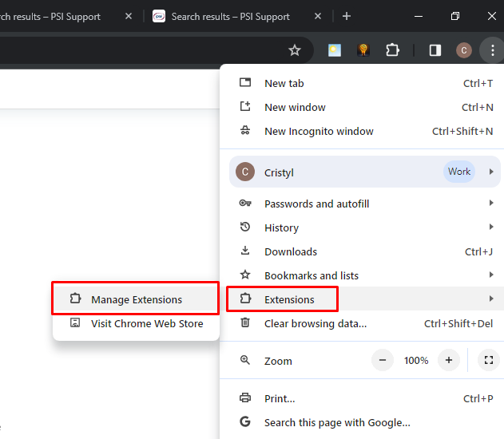Click the weather extension icon in the toolbar
504x439 pixels.
(x=335, y=50)
